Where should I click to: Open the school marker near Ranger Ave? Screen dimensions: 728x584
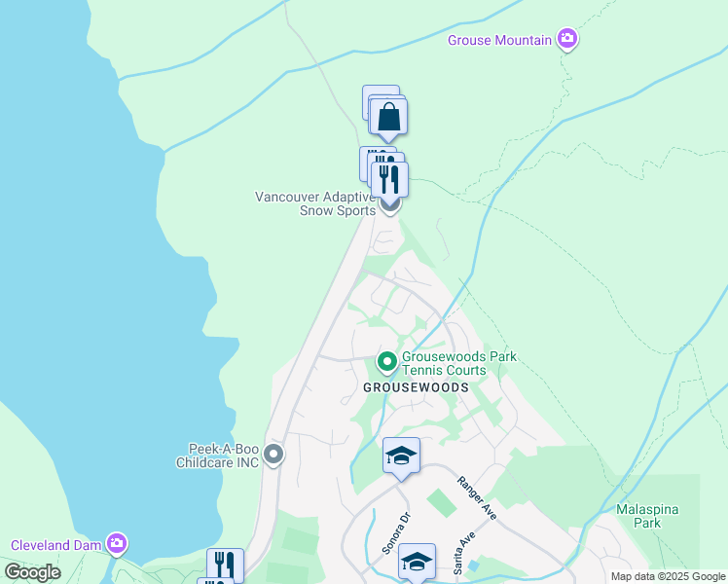tap(402, 456)
